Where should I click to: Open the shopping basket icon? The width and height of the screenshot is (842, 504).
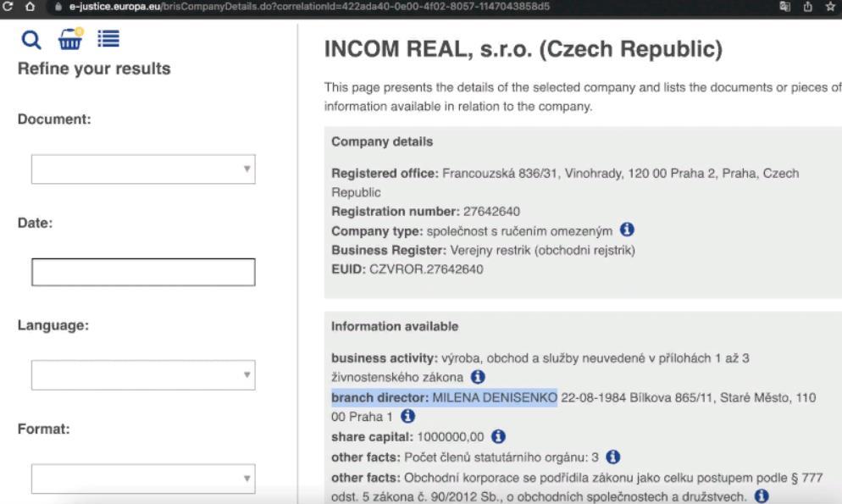70,39
